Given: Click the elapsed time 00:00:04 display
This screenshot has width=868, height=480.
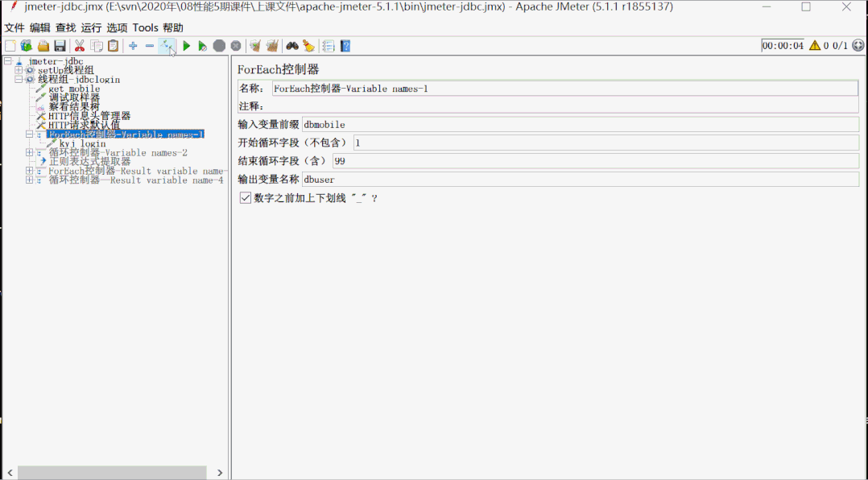Looking at the screenshot, I should 783,45.
